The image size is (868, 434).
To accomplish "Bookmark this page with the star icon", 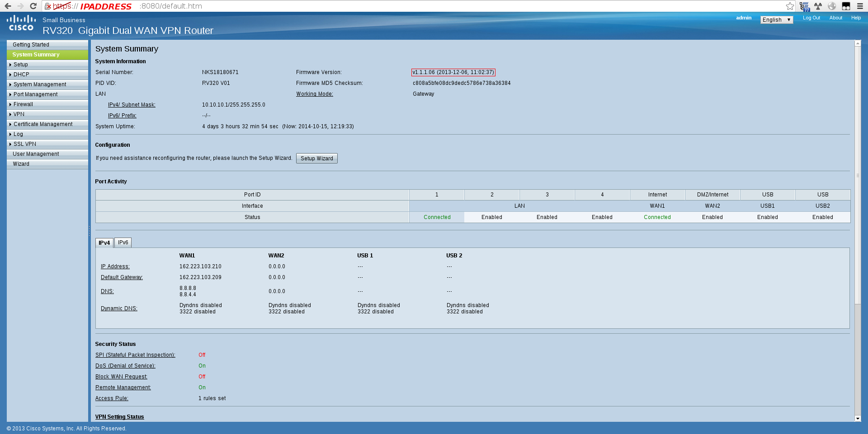I will [x=790, y=6].
